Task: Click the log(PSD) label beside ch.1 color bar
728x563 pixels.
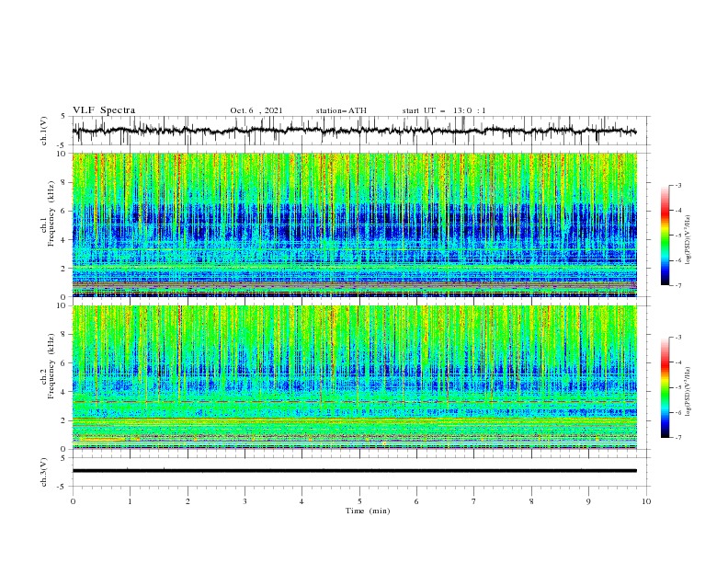Action: click(x=688, y=240)
